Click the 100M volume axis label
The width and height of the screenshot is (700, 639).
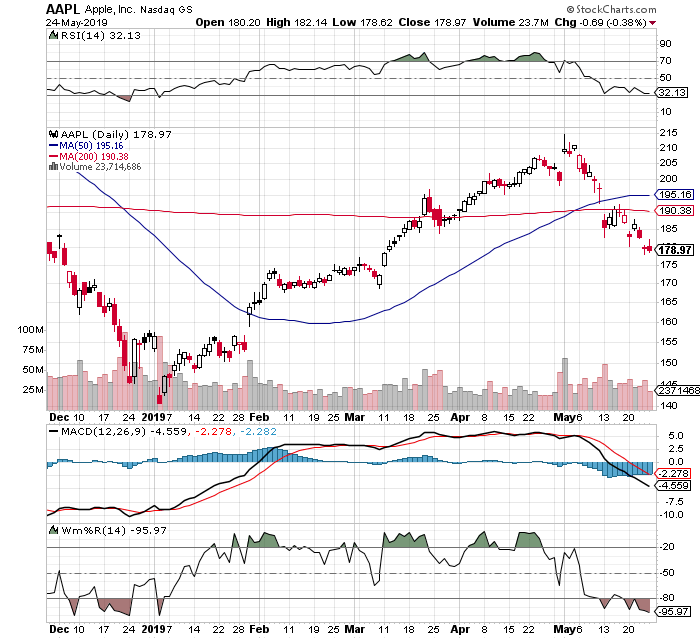click(31, 330)
